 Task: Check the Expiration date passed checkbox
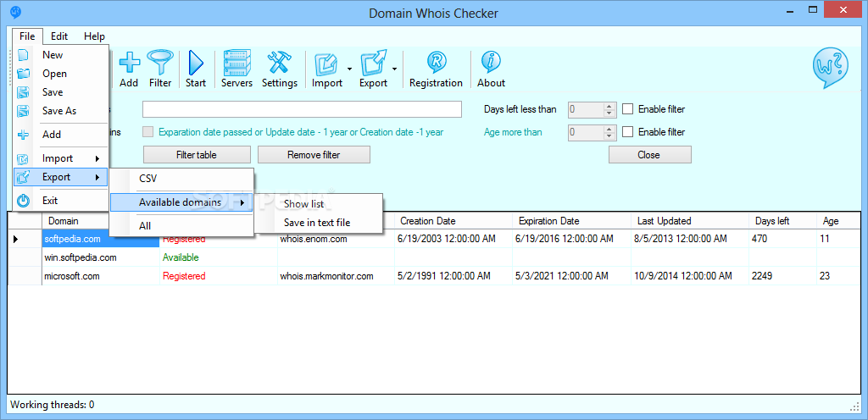tap(147, 132)
